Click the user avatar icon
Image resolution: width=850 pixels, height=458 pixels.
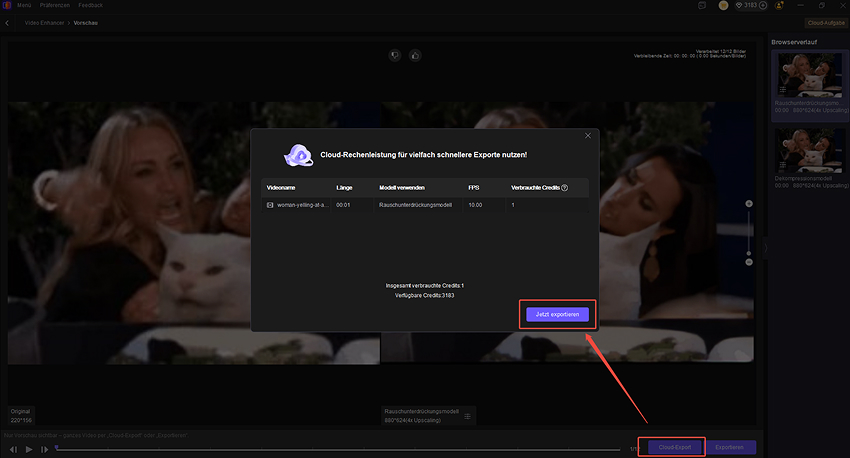[x=723, y=6]
